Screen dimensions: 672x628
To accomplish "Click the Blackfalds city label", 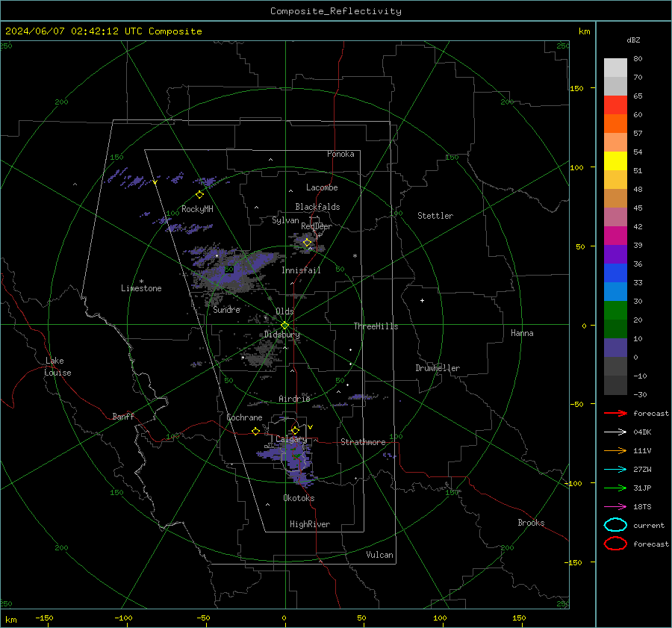I will pyautogui.click(x=317, y=207).
